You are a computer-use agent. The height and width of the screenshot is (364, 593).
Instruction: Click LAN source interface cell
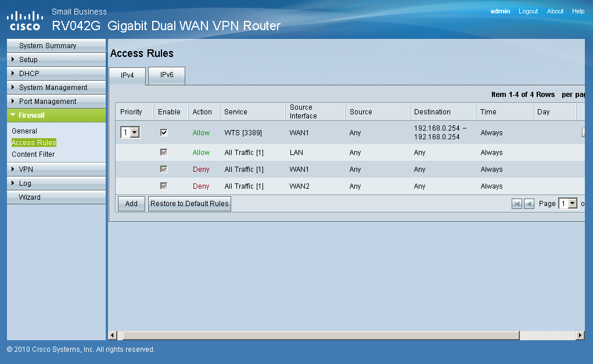pos(296,152)
